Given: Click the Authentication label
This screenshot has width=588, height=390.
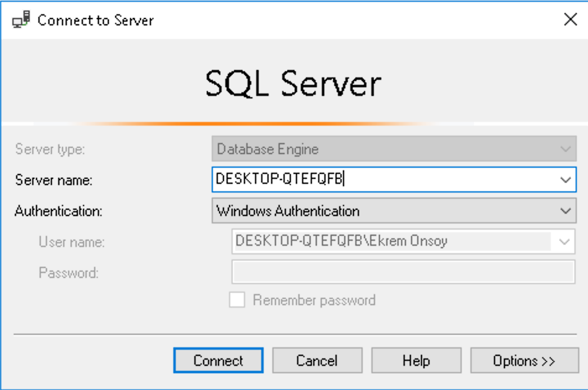Looking at the screenshot, I should [58, 211].
